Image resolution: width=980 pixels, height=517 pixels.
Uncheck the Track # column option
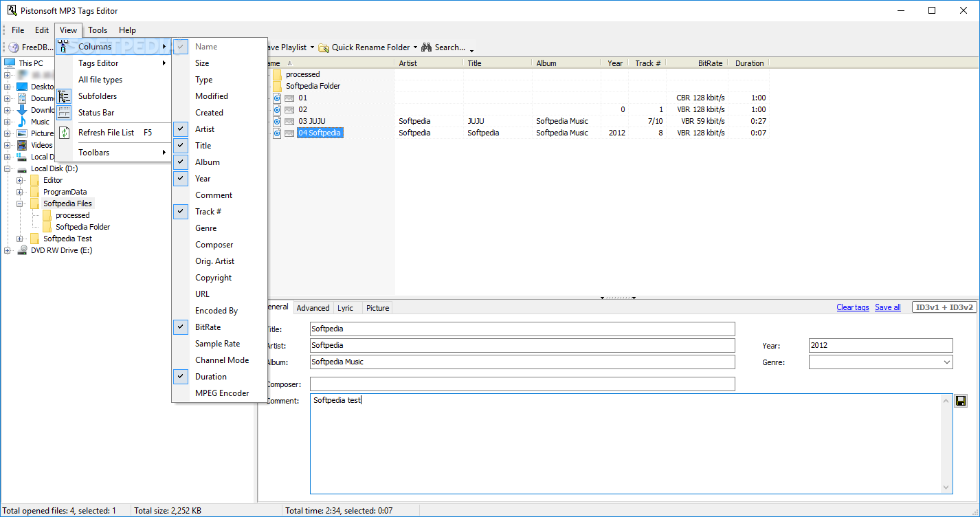tap(181, 212)
